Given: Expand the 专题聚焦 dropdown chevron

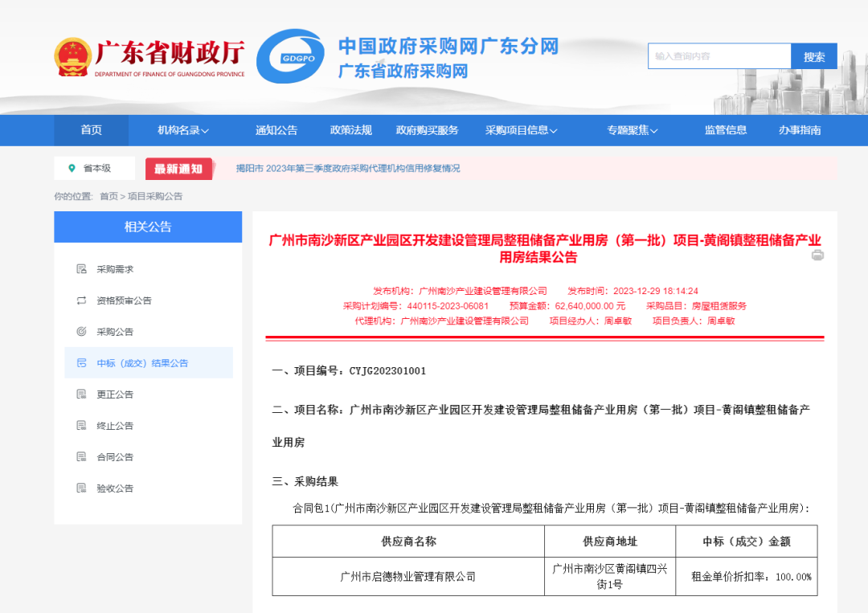Looking at the screenshot, I should tap(654, 131).
